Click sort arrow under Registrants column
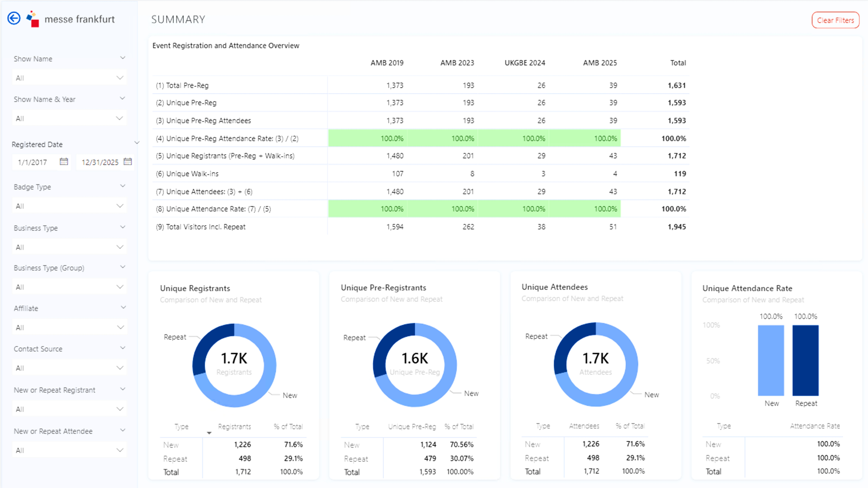The width and height of the screenshot is (868, 488). pos(209,433)
